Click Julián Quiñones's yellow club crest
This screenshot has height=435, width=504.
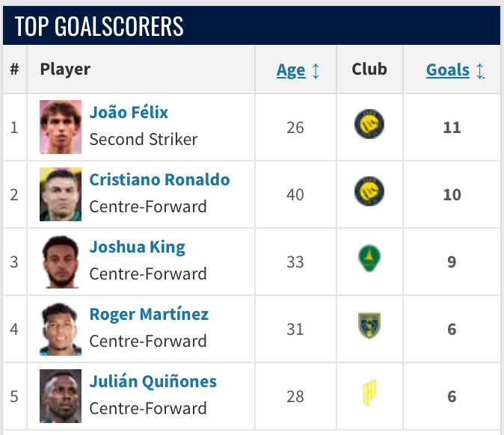[369, 394]
